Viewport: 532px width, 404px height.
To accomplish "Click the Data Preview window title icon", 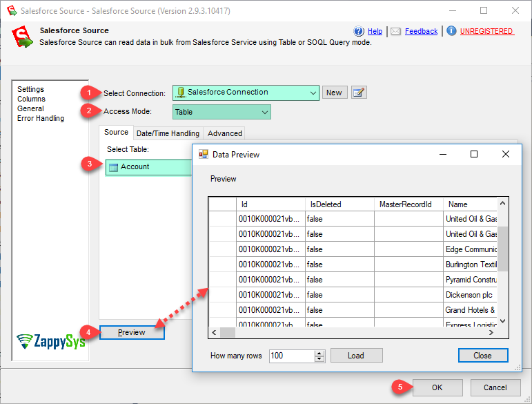I will (x=204, y=155).
